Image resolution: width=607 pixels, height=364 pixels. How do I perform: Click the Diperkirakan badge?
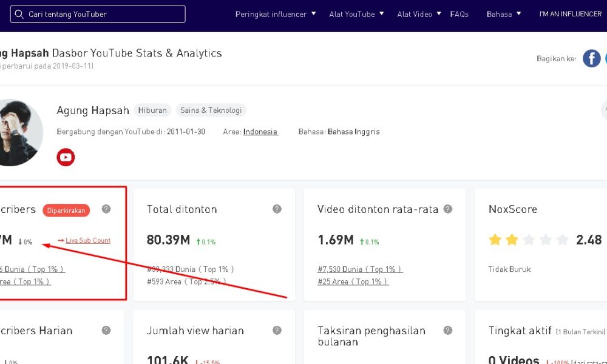66,211
